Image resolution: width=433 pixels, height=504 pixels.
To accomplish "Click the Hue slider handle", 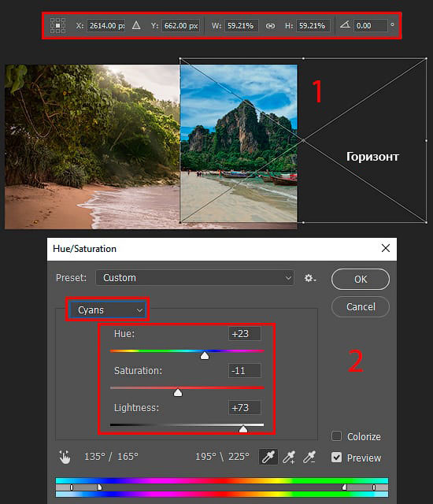I will click(204, 355).
